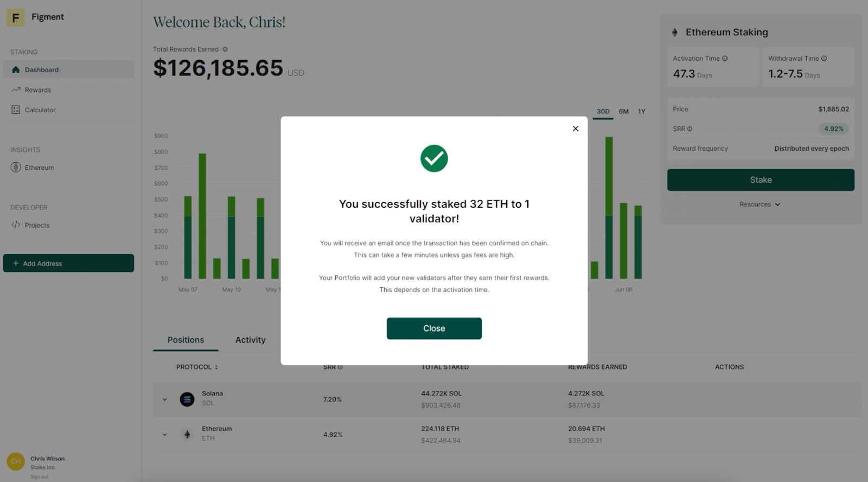
Task: Click the Solana protocol logo icon
Action: [187, 400]
